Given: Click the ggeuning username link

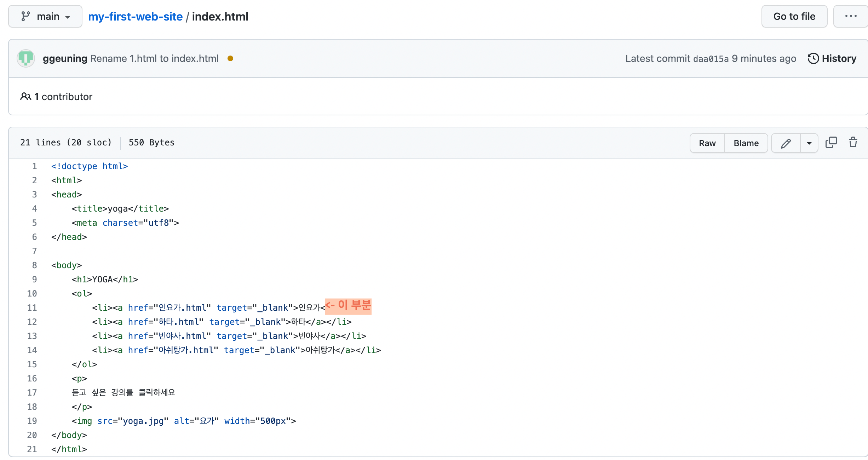Looking at the screenshot, I should (65, 58).
